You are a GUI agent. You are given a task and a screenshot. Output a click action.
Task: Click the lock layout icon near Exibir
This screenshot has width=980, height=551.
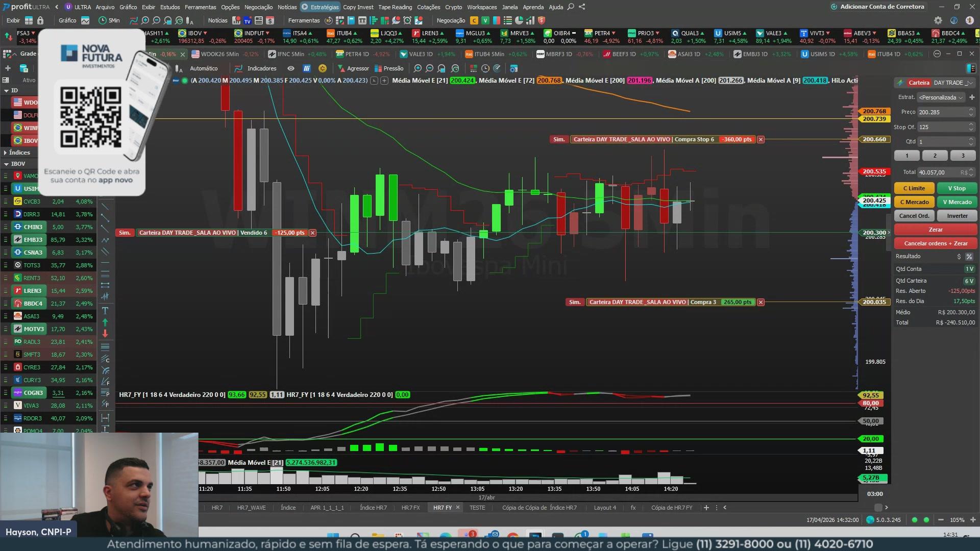point(40,21)
